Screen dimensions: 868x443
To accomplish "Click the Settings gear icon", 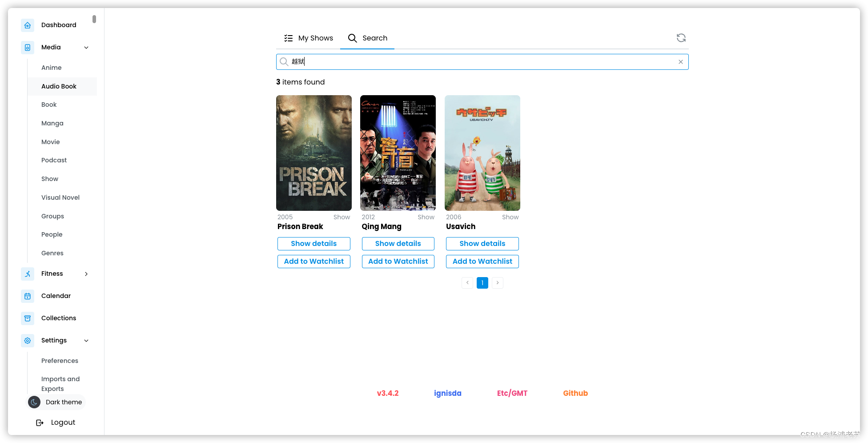I will click(28, 341).
